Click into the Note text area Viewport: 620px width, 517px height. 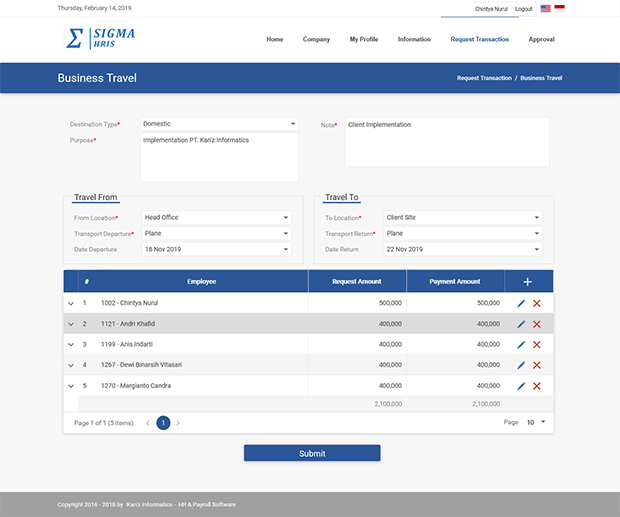coord(447,142)
